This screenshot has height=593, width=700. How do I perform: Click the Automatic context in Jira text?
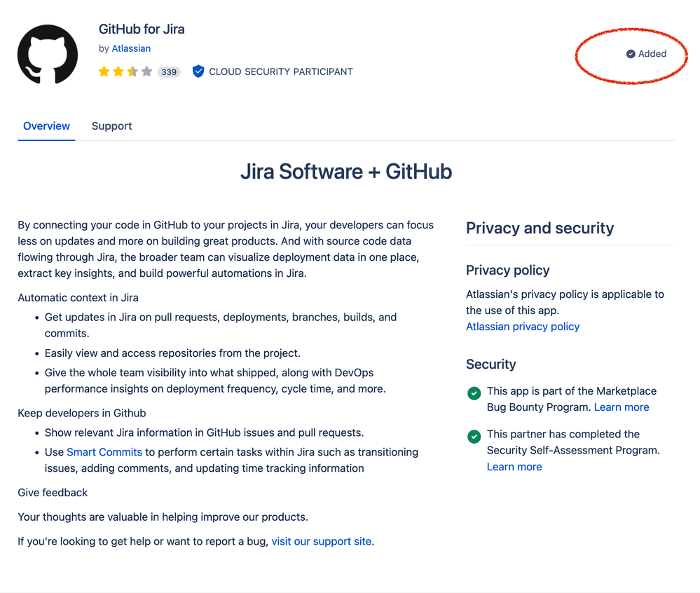tap(78, 297)
